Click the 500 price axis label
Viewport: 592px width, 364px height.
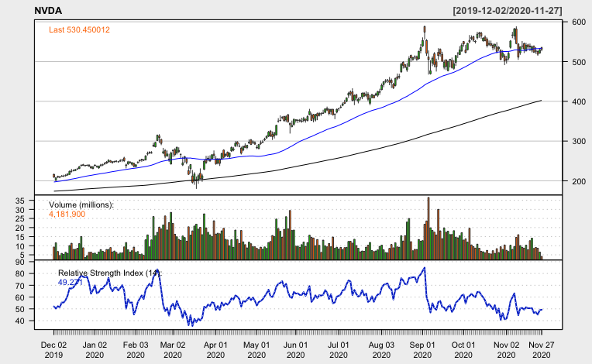click(x=579, y=62)
